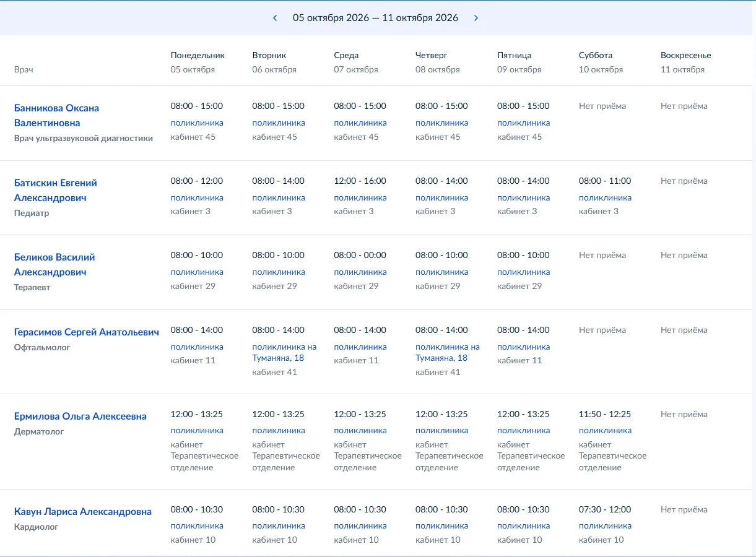Image resolution: width=756 pixels, height=557 pixels.
Task: Click Герасимов's Tuesday 'кабинет 41' text
Action: 275,372
